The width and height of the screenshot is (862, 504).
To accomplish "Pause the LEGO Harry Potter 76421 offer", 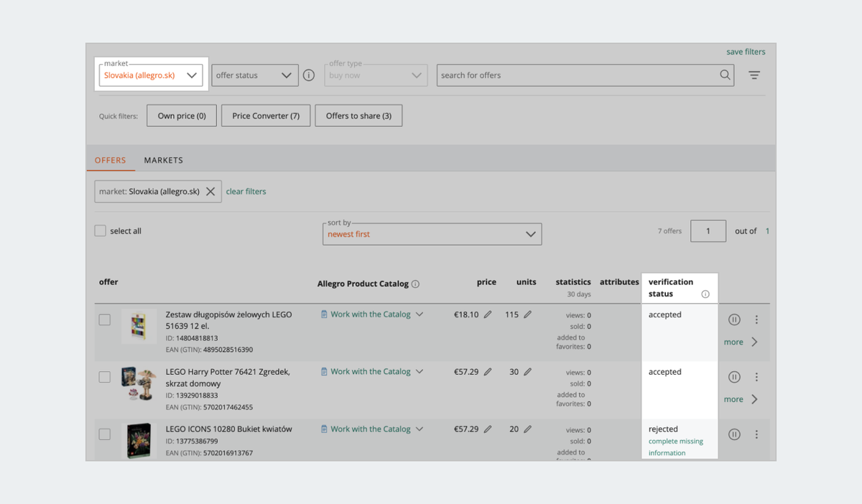I will [x=734, y=377].
